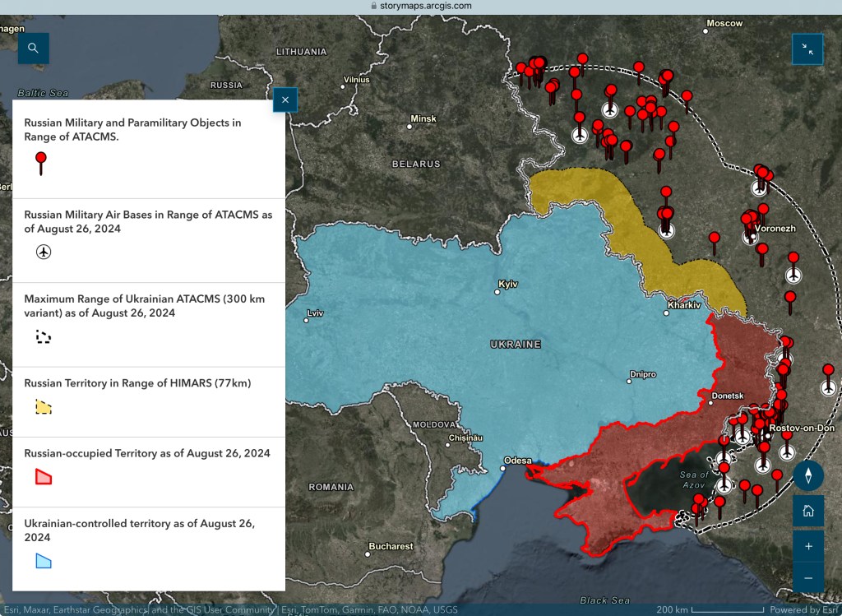The image size is (842, 616).
Task: Open the map search tool
Action: point(34,48)
